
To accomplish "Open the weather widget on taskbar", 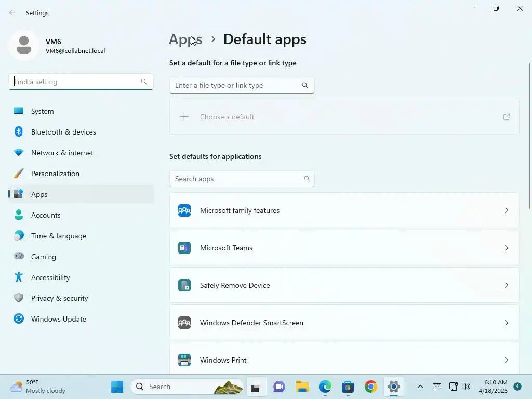I will (37, 387).
